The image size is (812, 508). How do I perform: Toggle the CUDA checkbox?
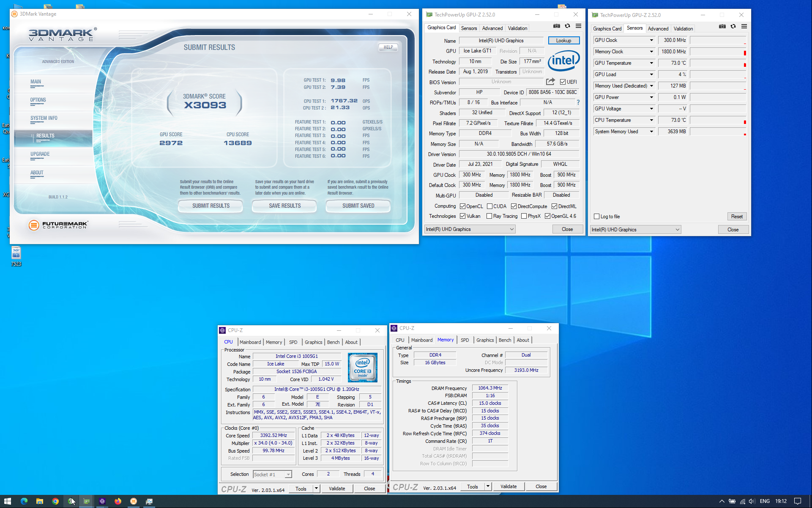(489, 206)
